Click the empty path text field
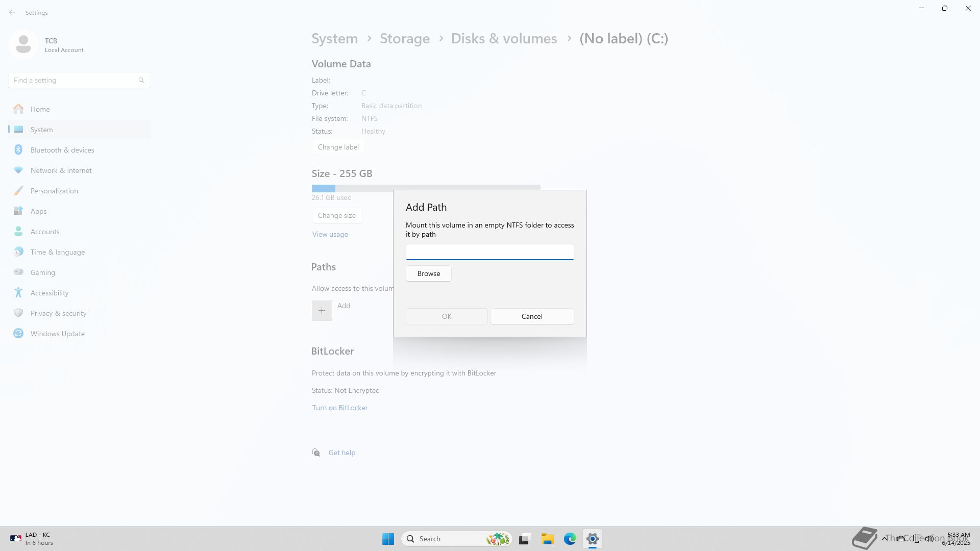980x551 pixels. pos(489,252)
